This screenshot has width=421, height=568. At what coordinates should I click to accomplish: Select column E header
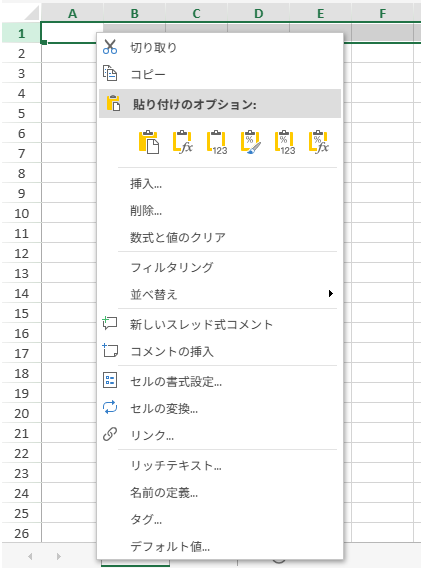click(x=320, y=13)
